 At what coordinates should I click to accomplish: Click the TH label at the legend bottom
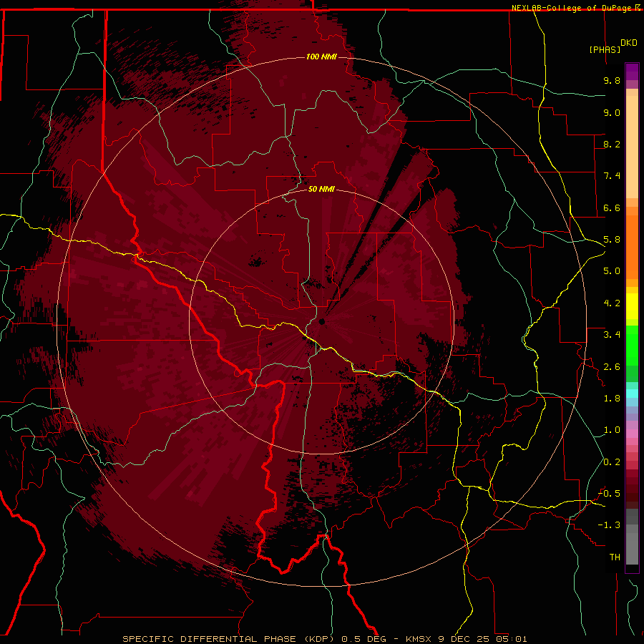(615, 557)
